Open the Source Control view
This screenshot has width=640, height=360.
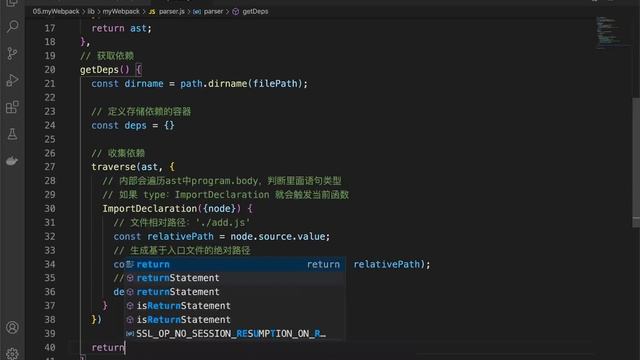click(12, 53)
